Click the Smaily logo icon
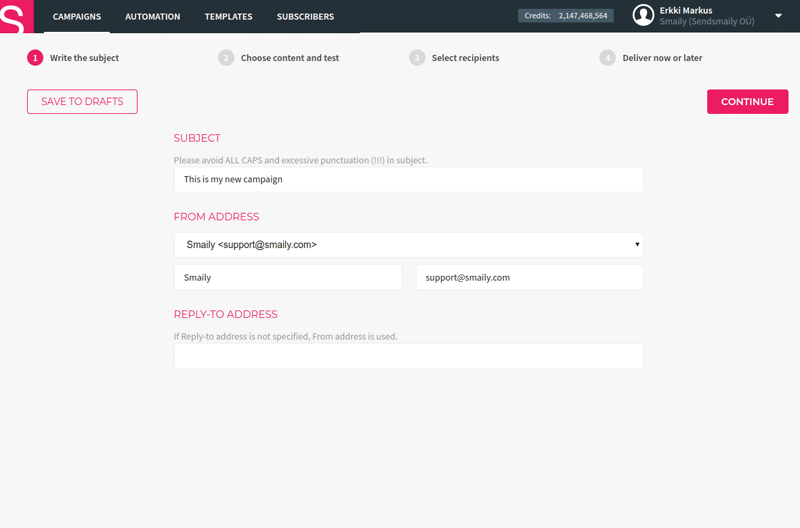 click(x=16, y=17)
